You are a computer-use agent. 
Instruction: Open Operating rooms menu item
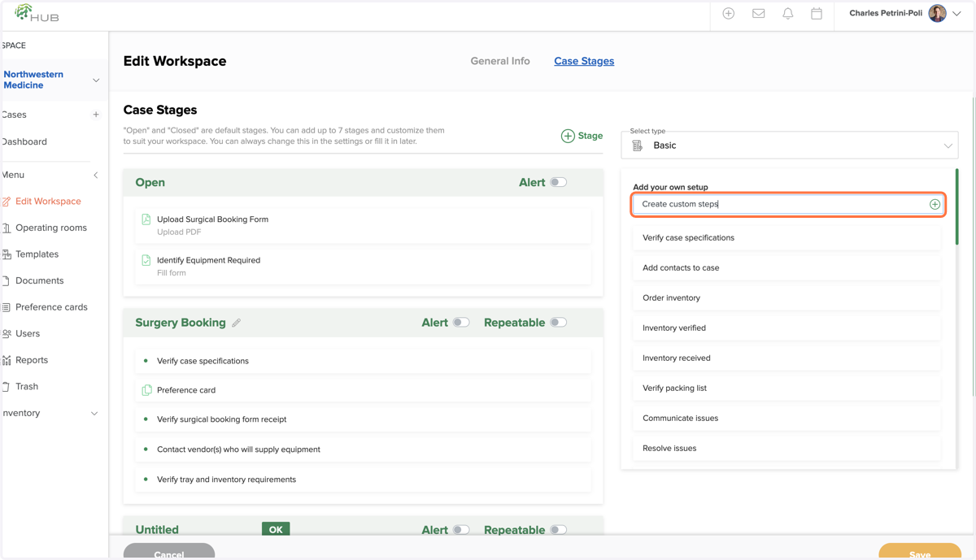[51, 228]
